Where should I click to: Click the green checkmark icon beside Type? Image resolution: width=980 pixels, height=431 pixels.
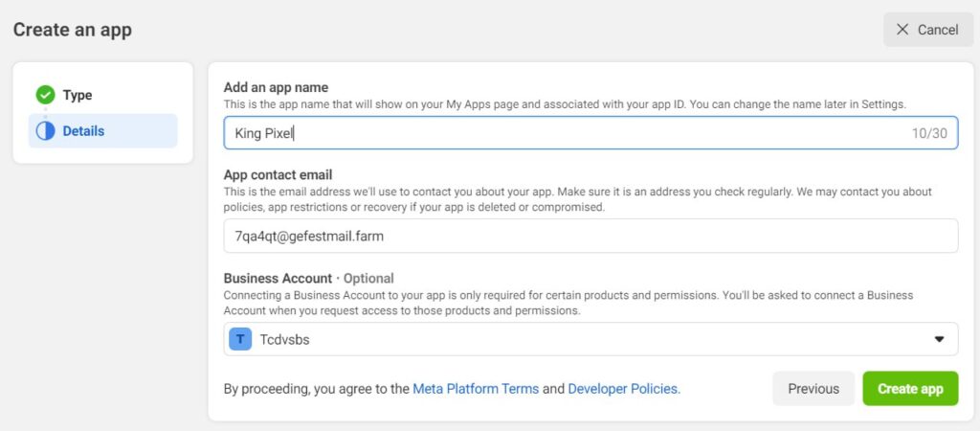(x=45, y=95)
